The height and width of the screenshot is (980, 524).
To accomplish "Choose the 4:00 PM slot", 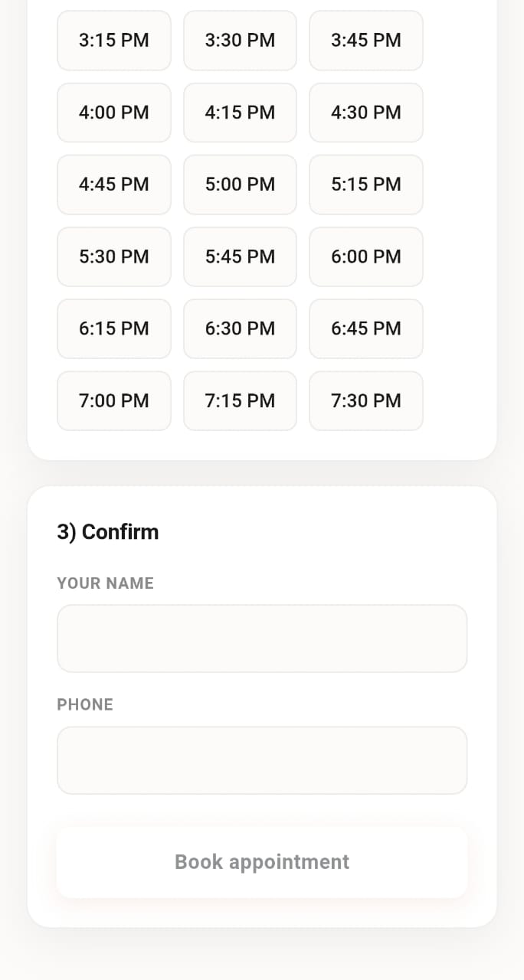I will (113, 112).
